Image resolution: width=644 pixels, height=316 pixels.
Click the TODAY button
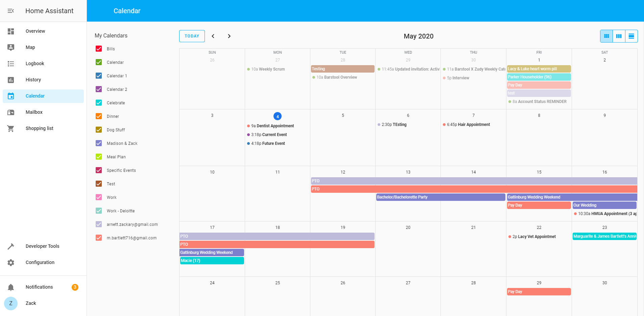click(192, 36)
